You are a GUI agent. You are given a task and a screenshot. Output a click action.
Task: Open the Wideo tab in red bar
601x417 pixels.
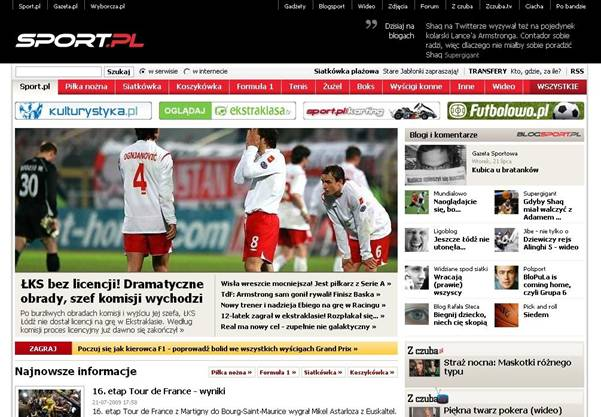[504, 87]
